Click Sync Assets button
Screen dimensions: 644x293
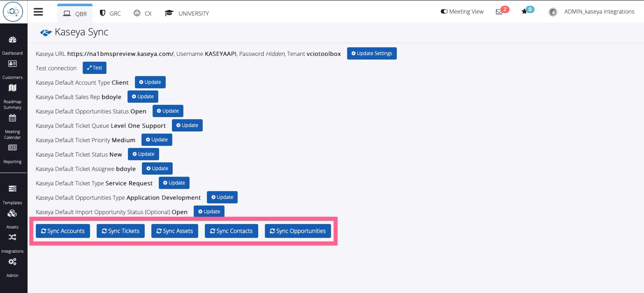click(175, 231)
